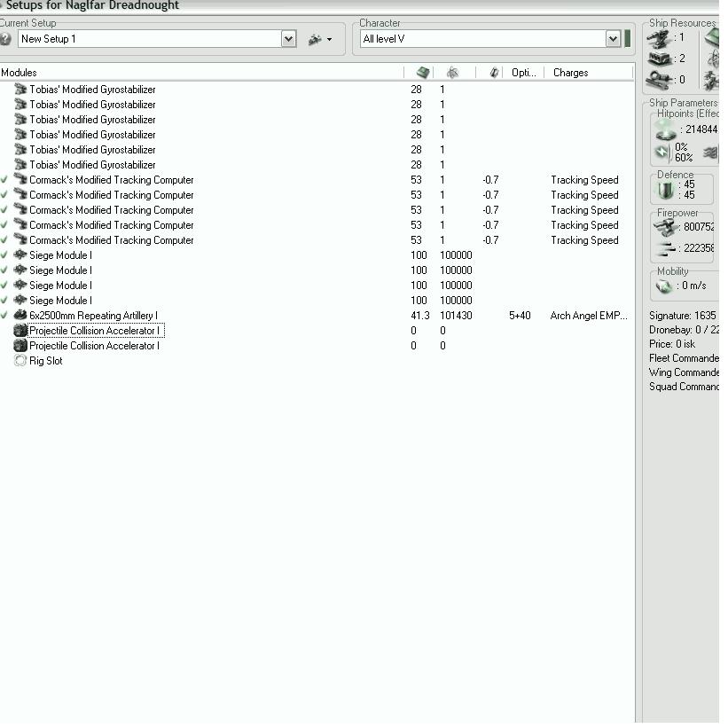Click the 6x2500mm Repeating Artillery I turret icon
The height and width of the screenshot is (728, 728).
[20, 315]
